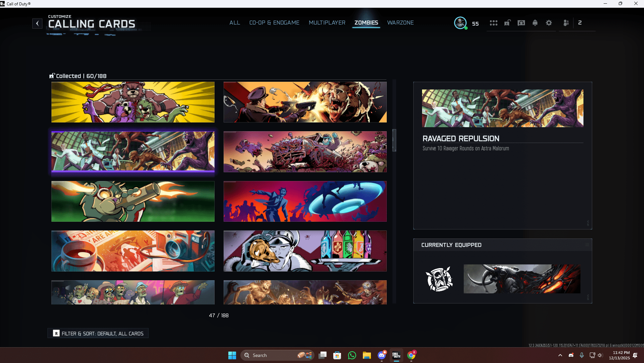The width and height of the screenshot is (644, 363).
Task: Click the calling card list scrollbar
Action: click(394, 140)
